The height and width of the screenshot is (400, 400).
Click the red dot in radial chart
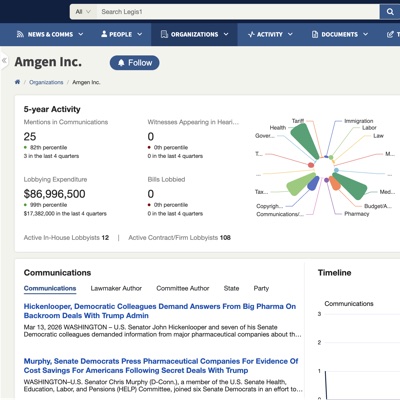pos(311,165)
